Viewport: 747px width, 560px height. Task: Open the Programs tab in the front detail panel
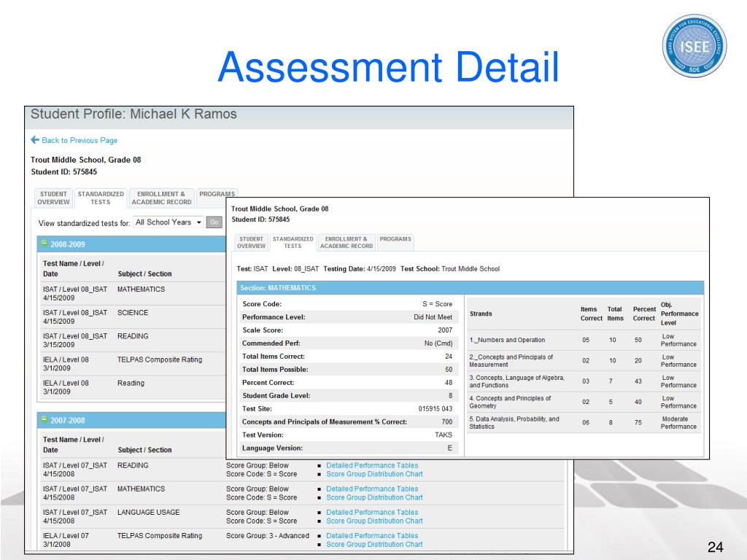(x=395, y=238)
